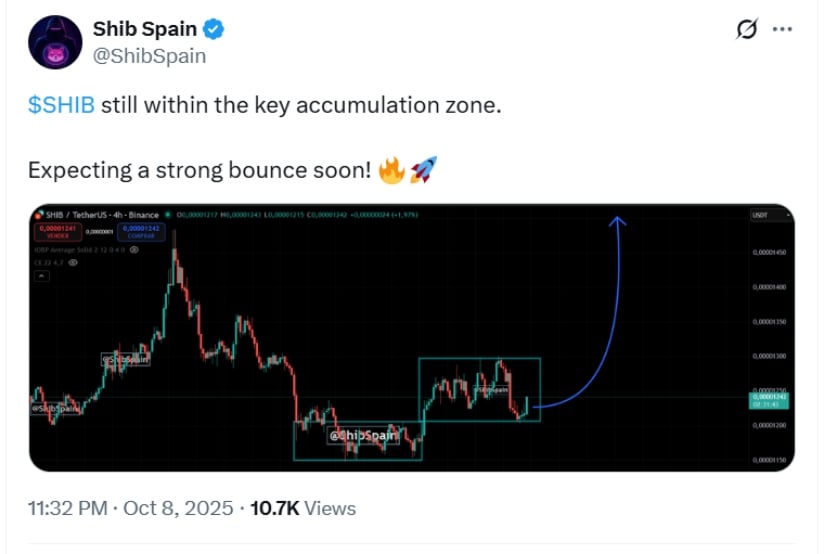825x554 pixels.
Task: Open the $SHIB cashtag link
Action: click(61, 106)
